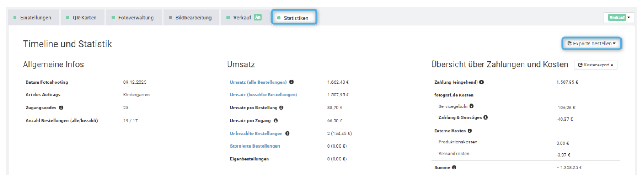Viewport: 644px width, 183px height.
Task: Click the Art des Auftrags label
Action: (43, 95)
